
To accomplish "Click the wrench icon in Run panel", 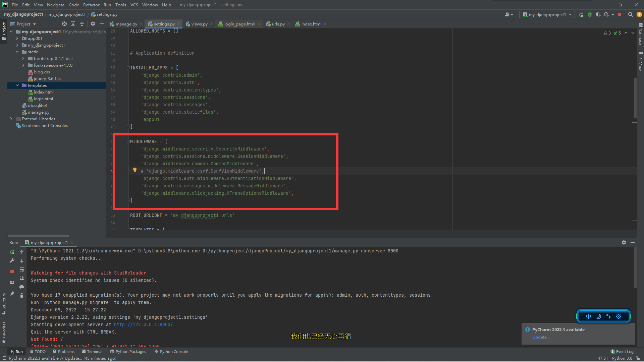I will pyautogui.click(x=12, y=260).
